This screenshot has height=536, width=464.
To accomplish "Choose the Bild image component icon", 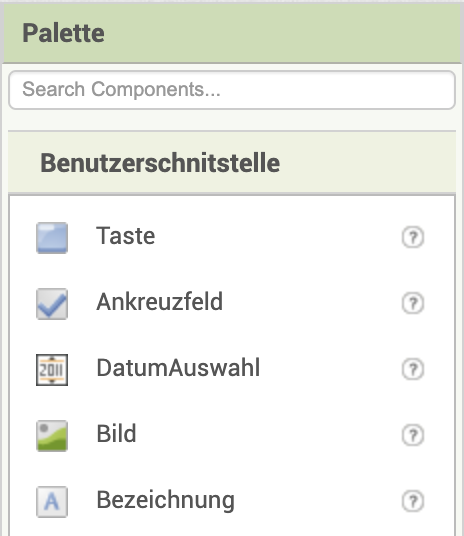I will pyautogui.click(x=52, y=436).
